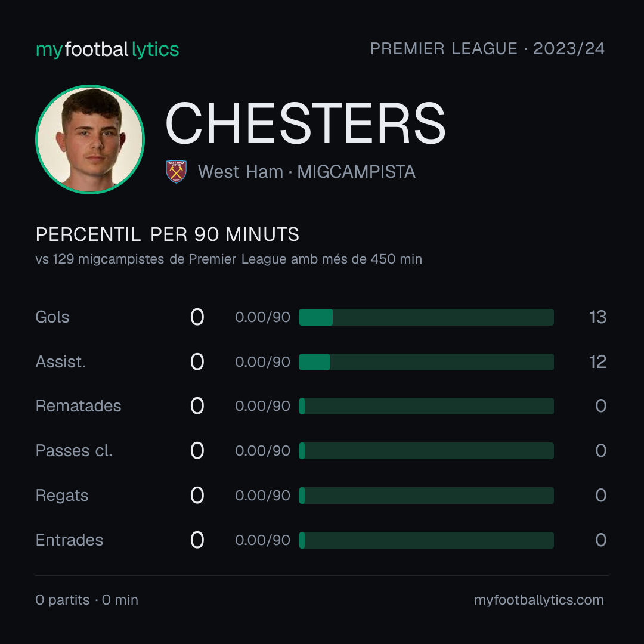Click the Rematades percentile bar

tap(426, 406)
